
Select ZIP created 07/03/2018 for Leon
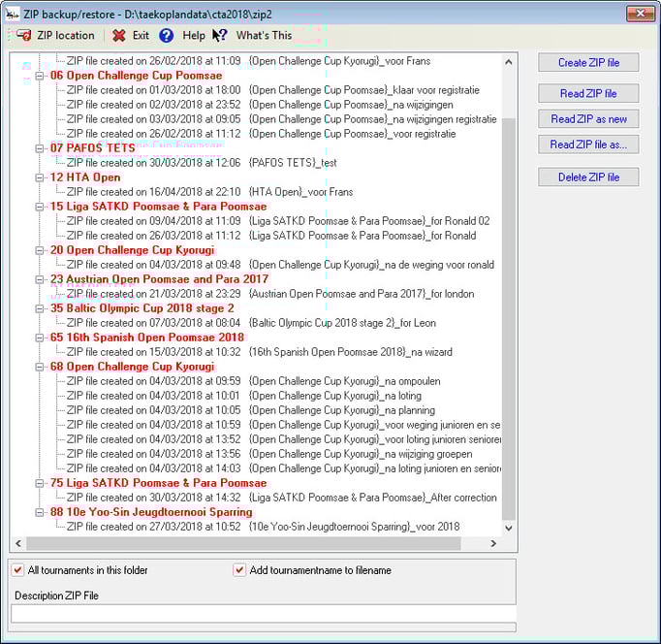point(251,323)
